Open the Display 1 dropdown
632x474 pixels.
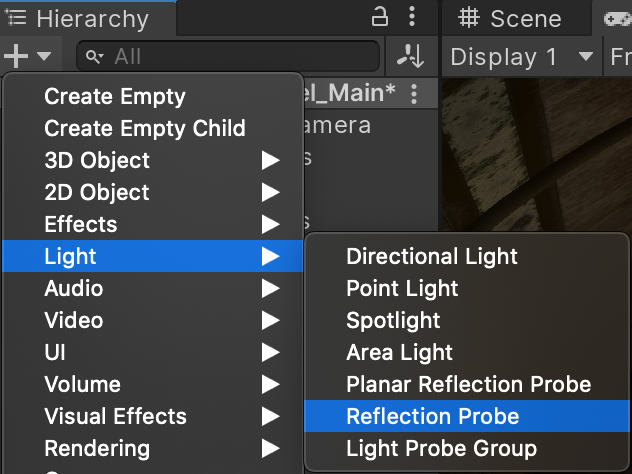tap(521, 57)
